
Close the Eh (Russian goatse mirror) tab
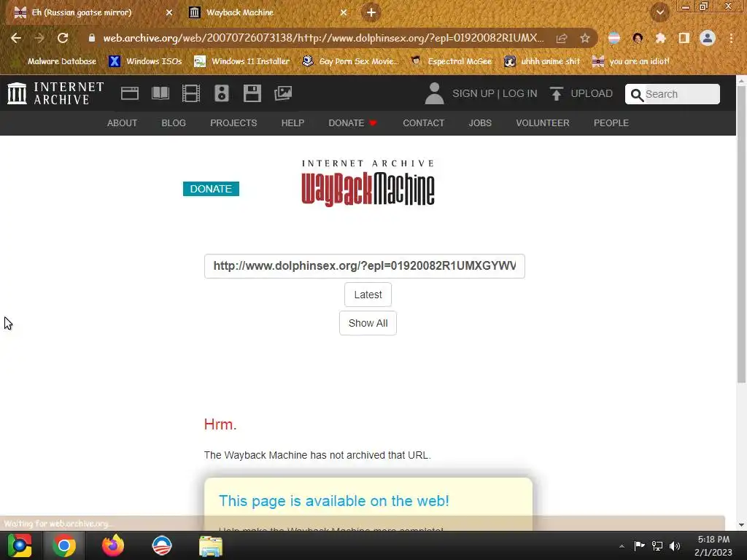[x=169, y=12]
